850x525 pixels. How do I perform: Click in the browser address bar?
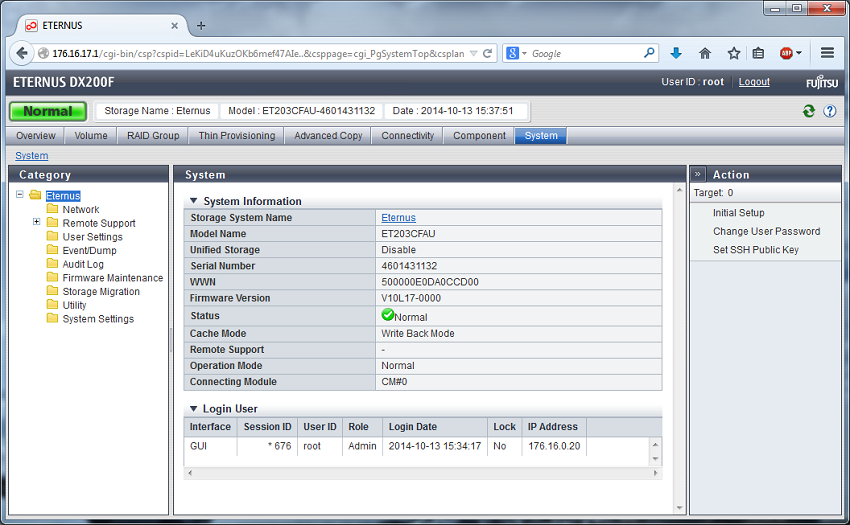pyautogui.click(x=257, y=53)
